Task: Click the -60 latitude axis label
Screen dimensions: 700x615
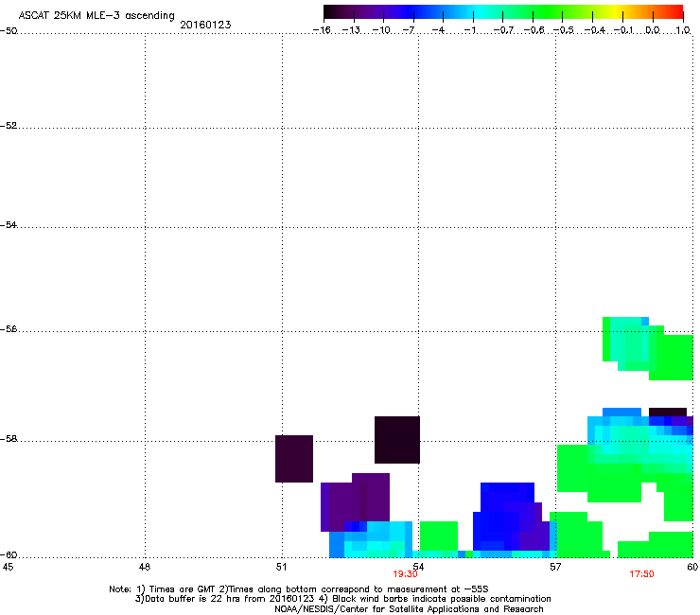Action: tap(9, 554)
